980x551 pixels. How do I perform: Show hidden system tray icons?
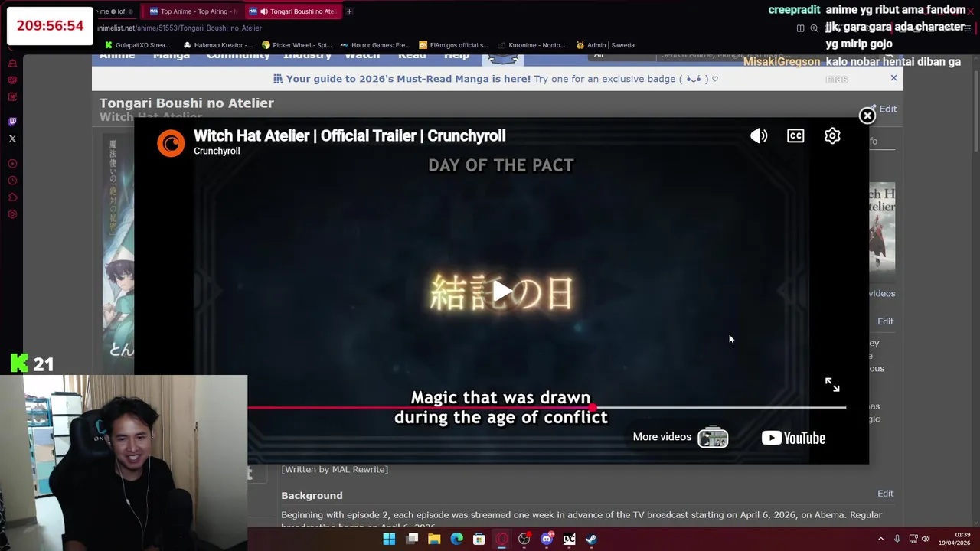pos(880,539)
